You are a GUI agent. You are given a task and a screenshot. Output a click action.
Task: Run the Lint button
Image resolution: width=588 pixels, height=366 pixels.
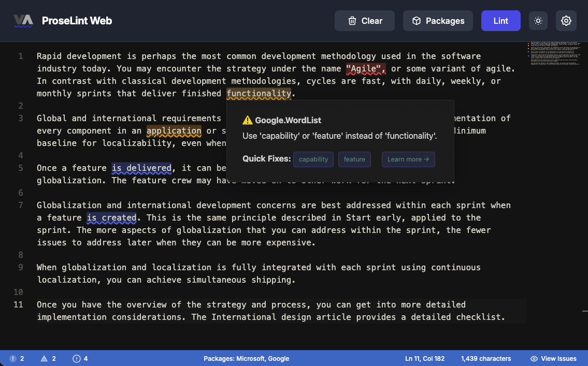click(x=500, y=21)
